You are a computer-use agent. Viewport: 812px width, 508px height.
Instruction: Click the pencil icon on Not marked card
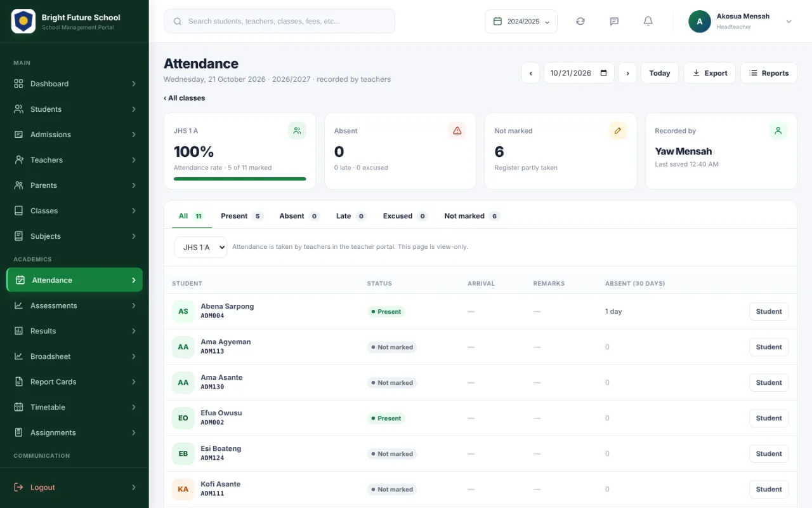[x=617, y=131]
